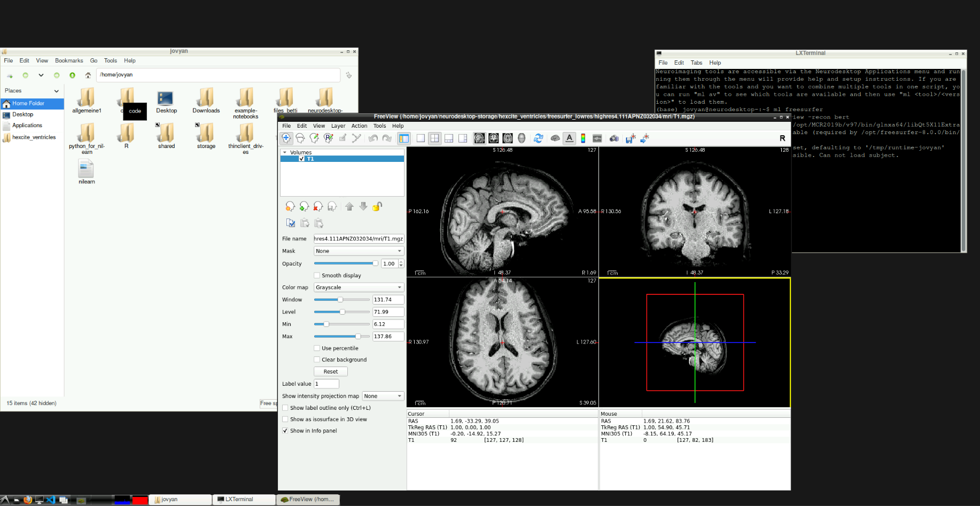The image size is (980, 506).
Task: Toggle the rainbow color bar icon
Action: 583,138
